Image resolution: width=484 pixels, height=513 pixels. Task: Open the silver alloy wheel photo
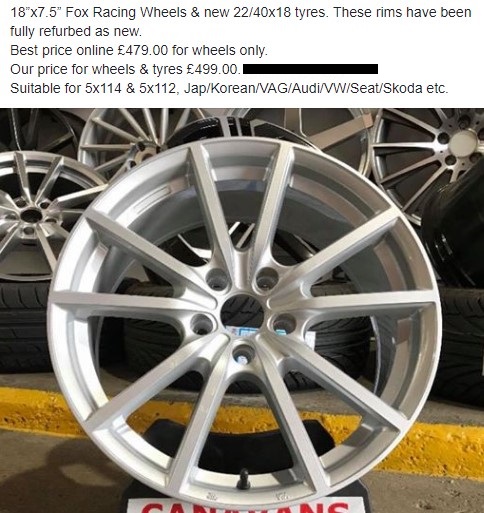pos(242,310)
